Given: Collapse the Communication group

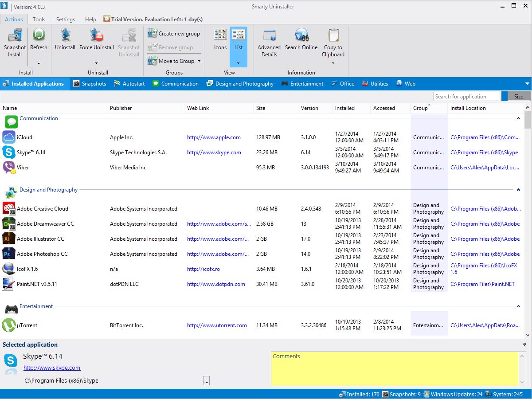Looking at the screenshot, I should tap(518, 118).
